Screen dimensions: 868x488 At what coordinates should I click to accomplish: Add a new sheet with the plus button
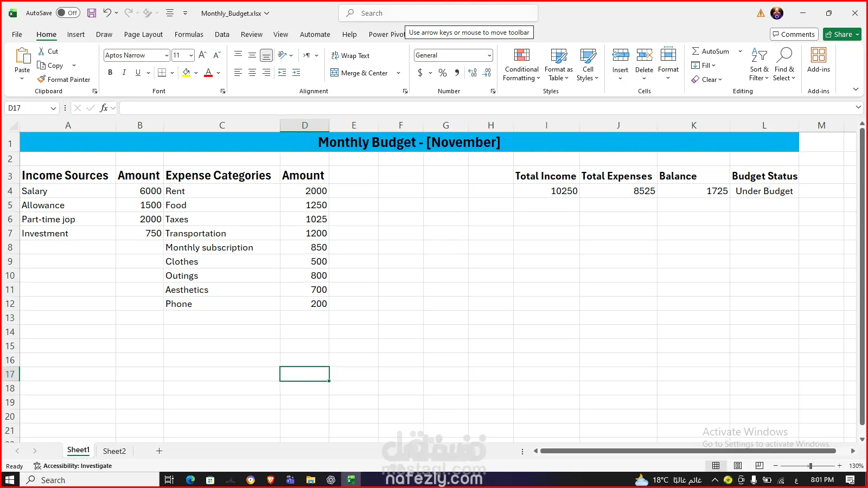pyautogui.click(x=159, y=451)
